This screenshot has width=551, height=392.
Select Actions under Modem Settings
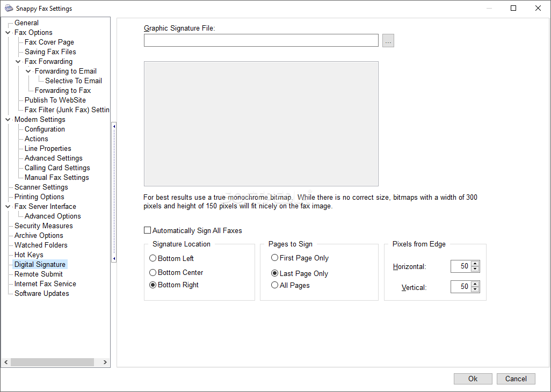36,139
